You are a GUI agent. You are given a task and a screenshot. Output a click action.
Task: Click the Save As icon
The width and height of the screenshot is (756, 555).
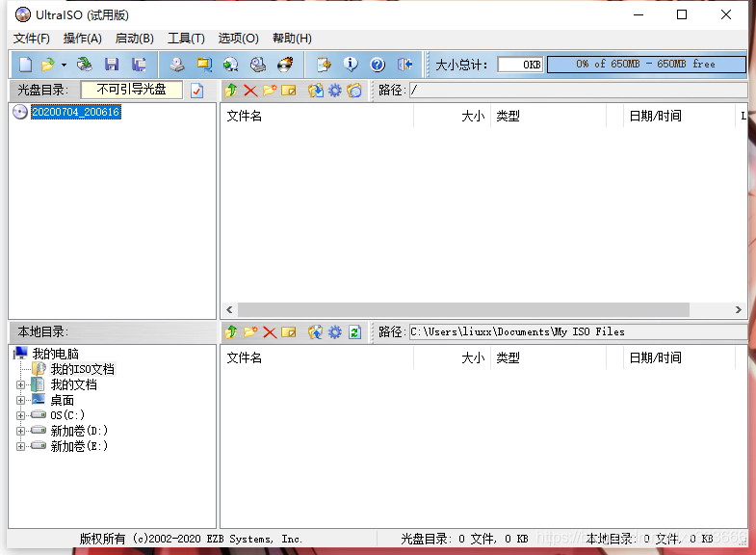tap(139, 65)
